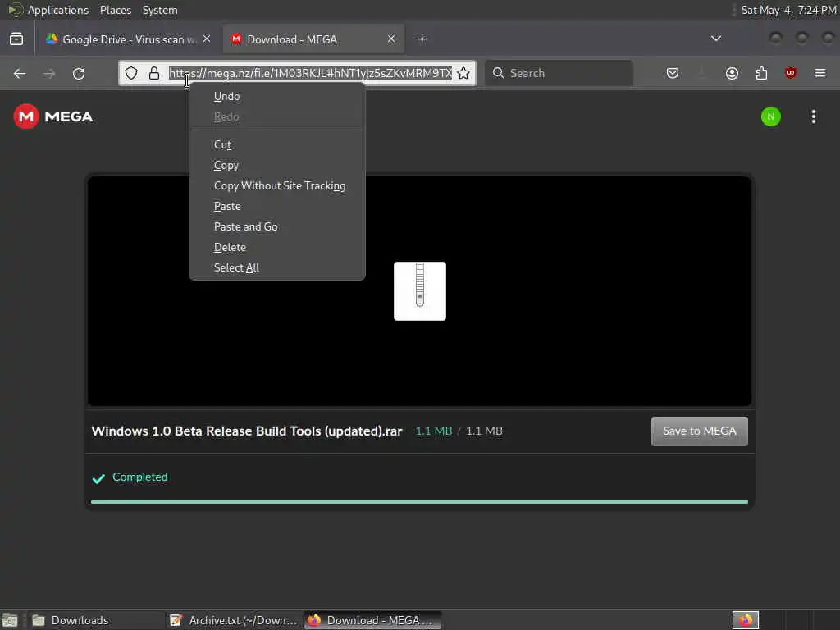This screenshot has height=630, width=840.
Task: Select Copy Without Site Tracking
Action: coord(277,186)
